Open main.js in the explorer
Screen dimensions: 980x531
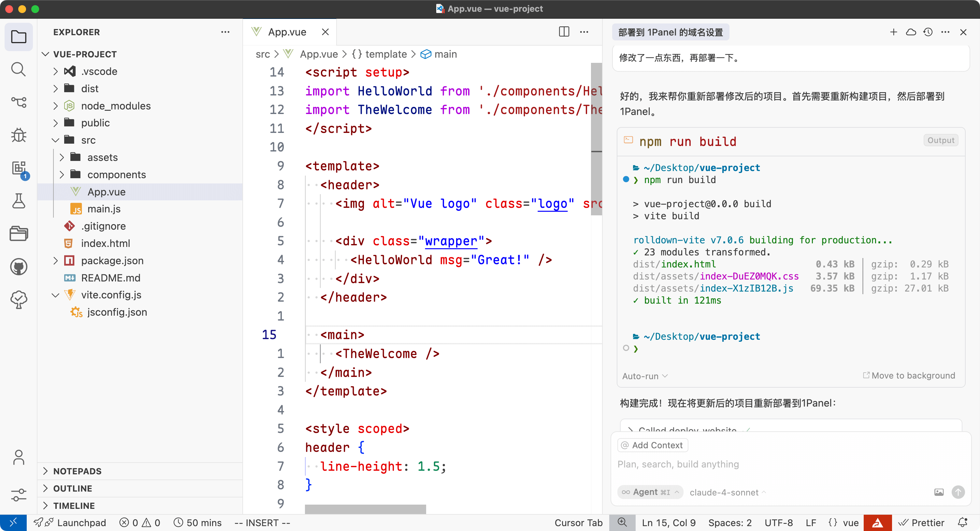pos(104,209)
